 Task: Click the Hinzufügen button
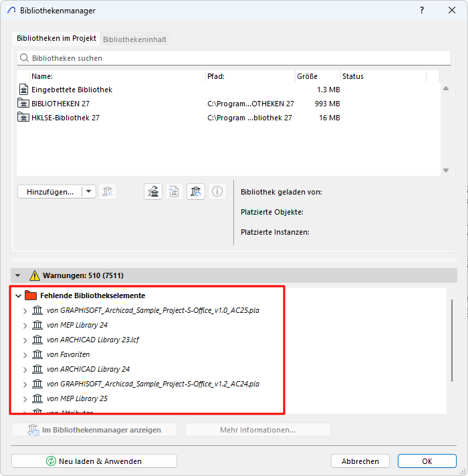click(x=50, y=192)
